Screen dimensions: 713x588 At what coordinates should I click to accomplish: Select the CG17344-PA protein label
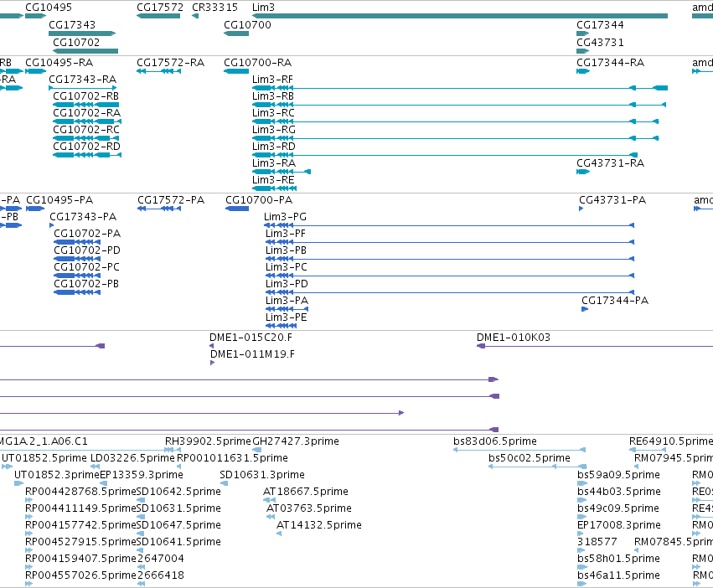point(615,301)
